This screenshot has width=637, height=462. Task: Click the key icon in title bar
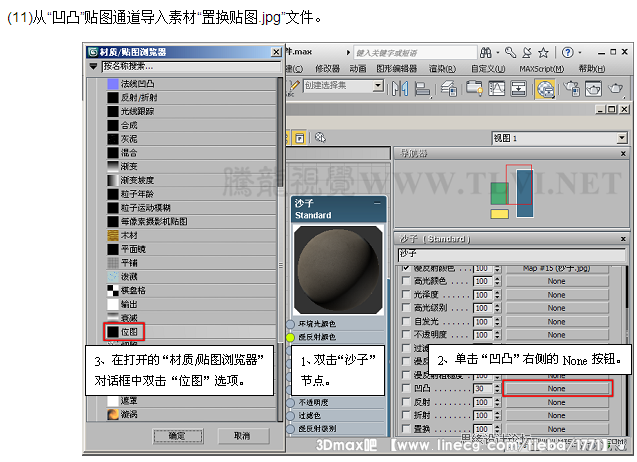[x=510, y=52]
